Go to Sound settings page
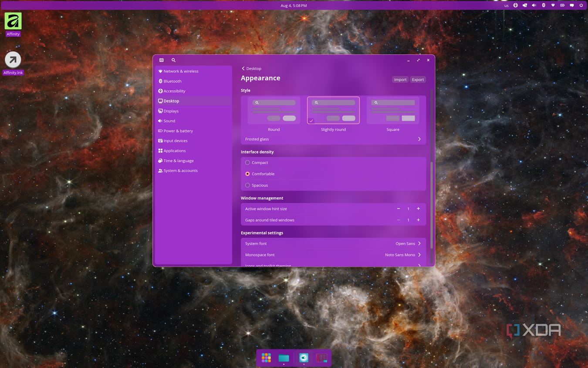The width and height of the screenshot is (588, 368). (x=193, y=121)
